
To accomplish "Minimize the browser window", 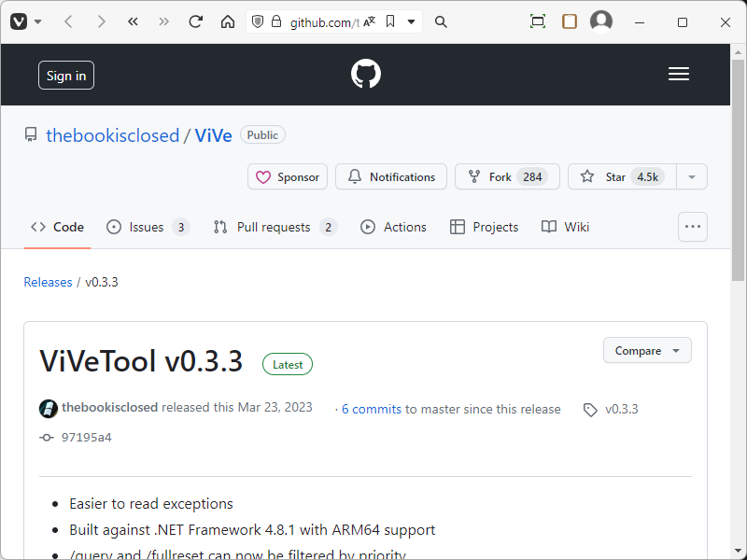I will pyautogui.click(x=640, y=22).
